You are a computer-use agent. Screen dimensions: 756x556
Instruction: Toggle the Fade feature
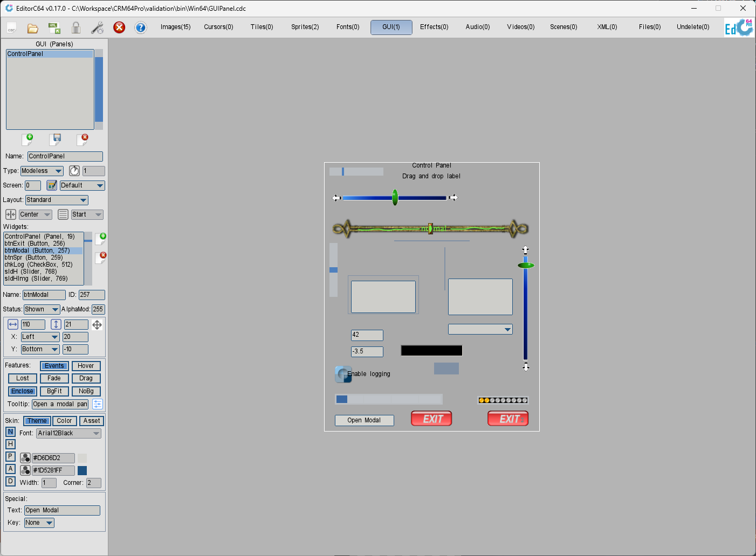pos(54,378)
